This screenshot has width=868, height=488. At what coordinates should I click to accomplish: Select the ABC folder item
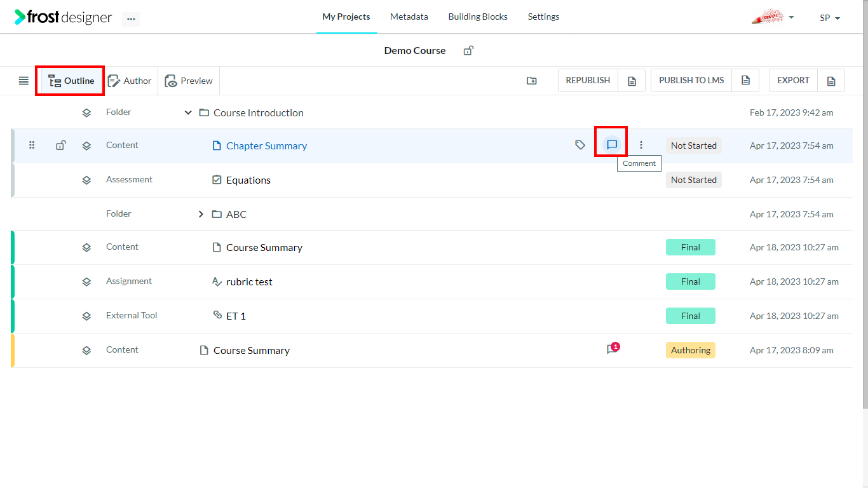[236, 215]
